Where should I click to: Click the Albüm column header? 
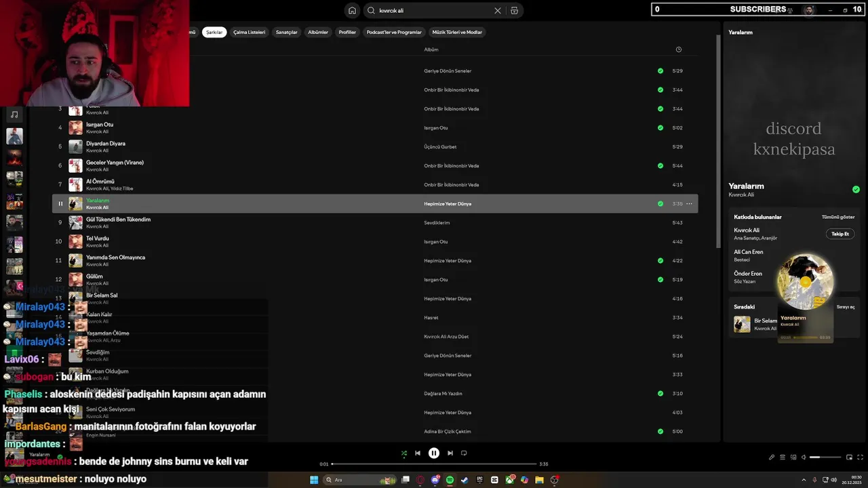pyautogui.click(x=431, y=49)
